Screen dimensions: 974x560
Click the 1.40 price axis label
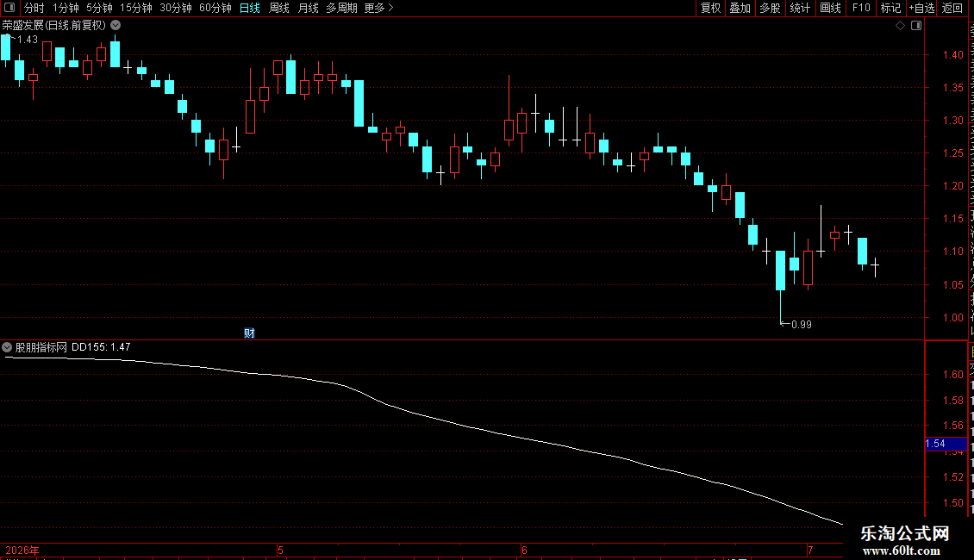952,54
